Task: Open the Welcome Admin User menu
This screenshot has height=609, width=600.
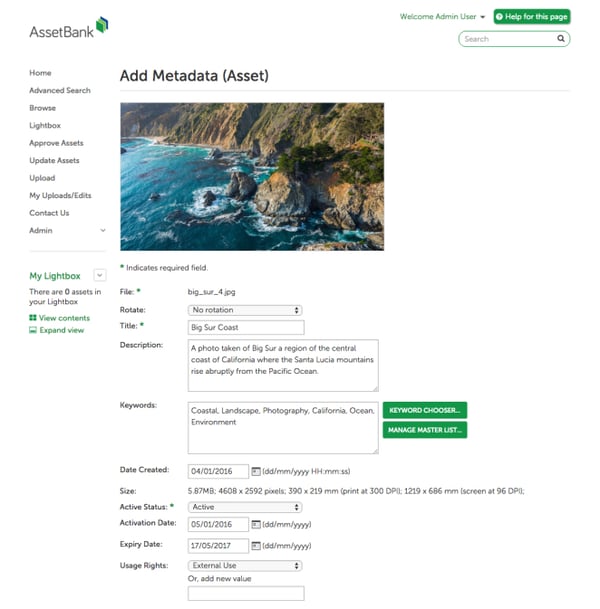Action: pos(442,17)
